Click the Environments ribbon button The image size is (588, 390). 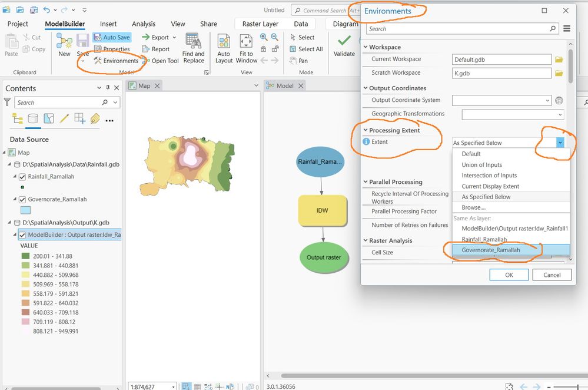[x=117, y=61]
